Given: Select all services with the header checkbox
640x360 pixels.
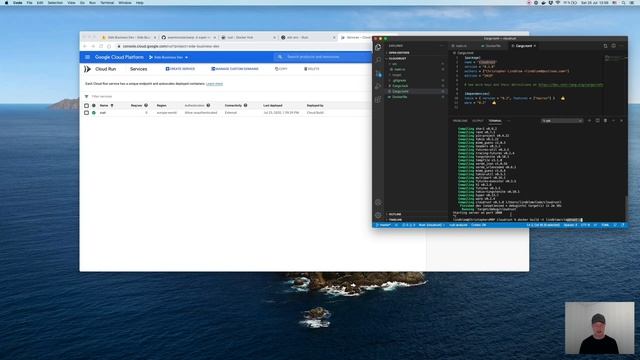Looking at the screenshot, I should click(86, 106).
